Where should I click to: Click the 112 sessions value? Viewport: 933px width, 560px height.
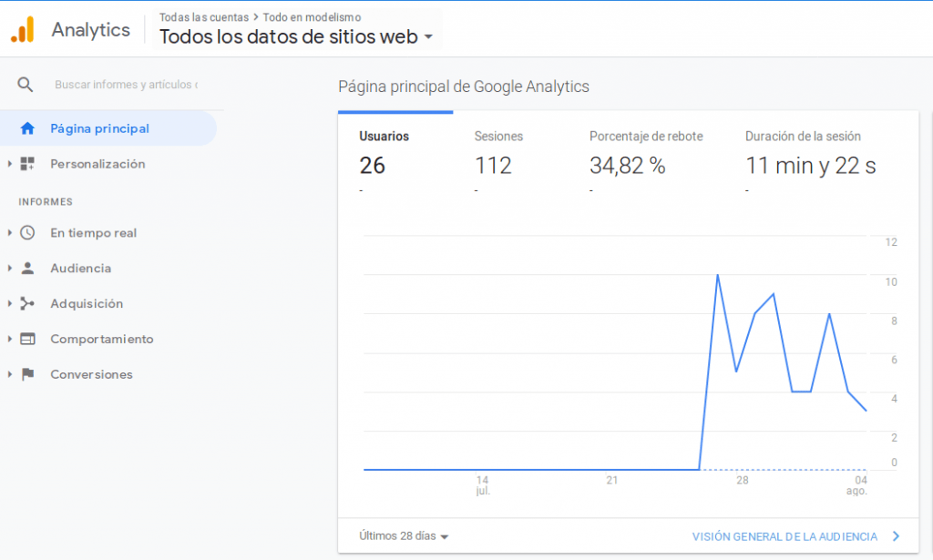(493, 165)
